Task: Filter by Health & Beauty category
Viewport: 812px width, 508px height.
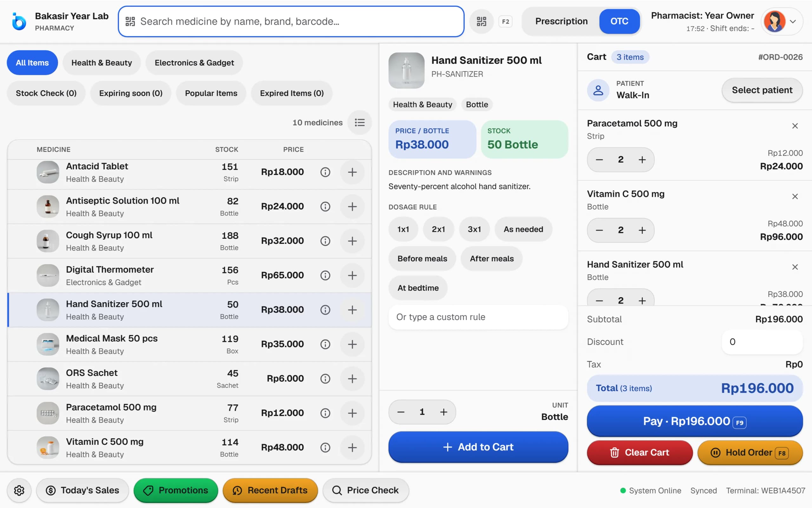Action: click(x=101, y=63)
